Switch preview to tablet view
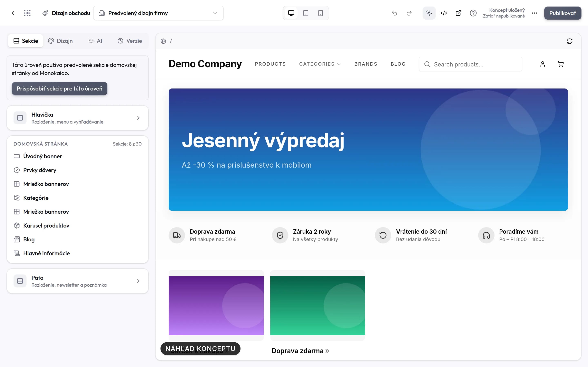 (306, 13)
